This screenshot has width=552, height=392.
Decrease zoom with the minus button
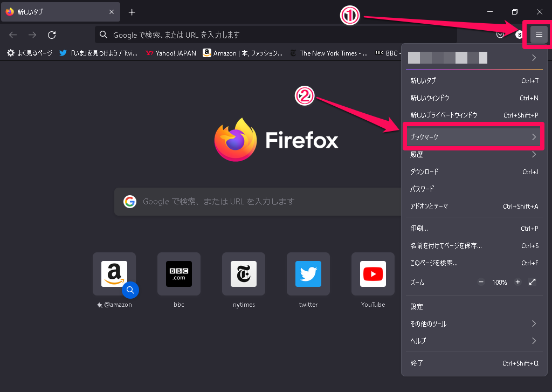481,282
